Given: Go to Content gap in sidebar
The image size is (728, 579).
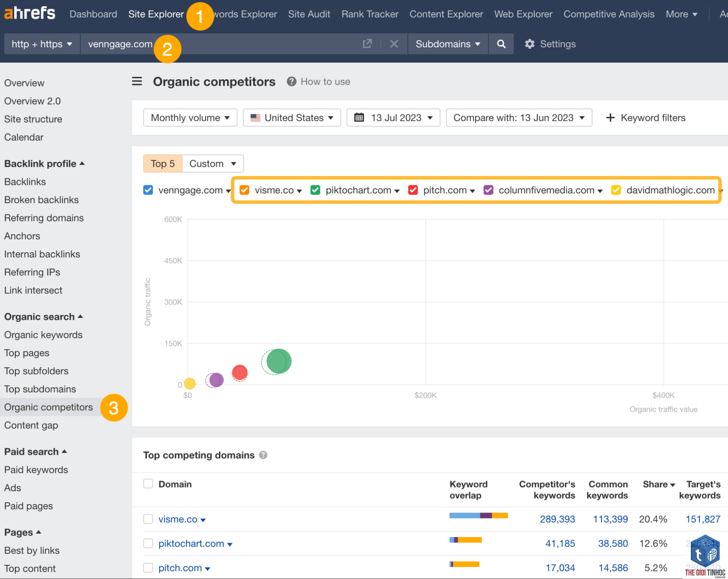Looking at the screenshot, I should [x=31, y=425].
